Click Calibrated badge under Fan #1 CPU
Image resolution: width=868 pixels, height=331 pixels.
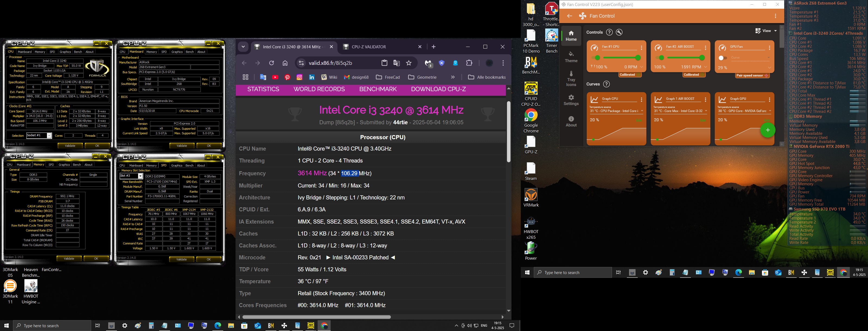[x=629, y=75]
